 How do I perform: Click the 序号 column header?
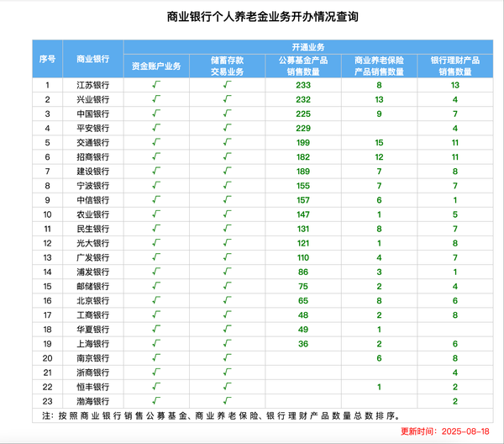pos(47,59)
